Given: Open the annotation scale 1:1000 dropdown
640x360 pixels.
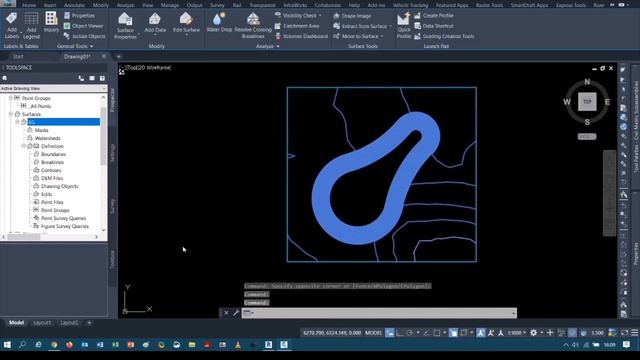Looking at the screenshot, I should [516, 333].
